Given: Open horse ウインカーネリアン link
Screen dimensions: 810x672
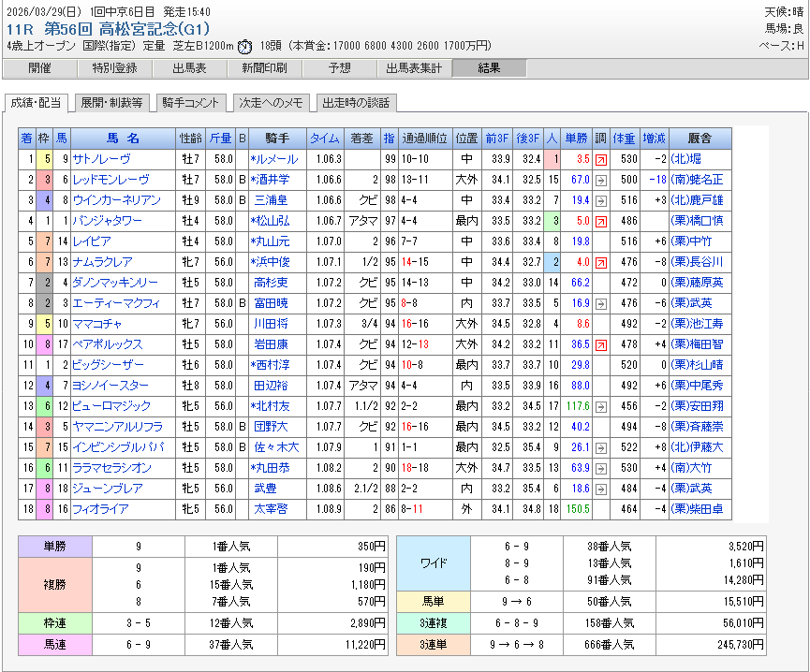Looking at the screenshot, I should point(117,201).
